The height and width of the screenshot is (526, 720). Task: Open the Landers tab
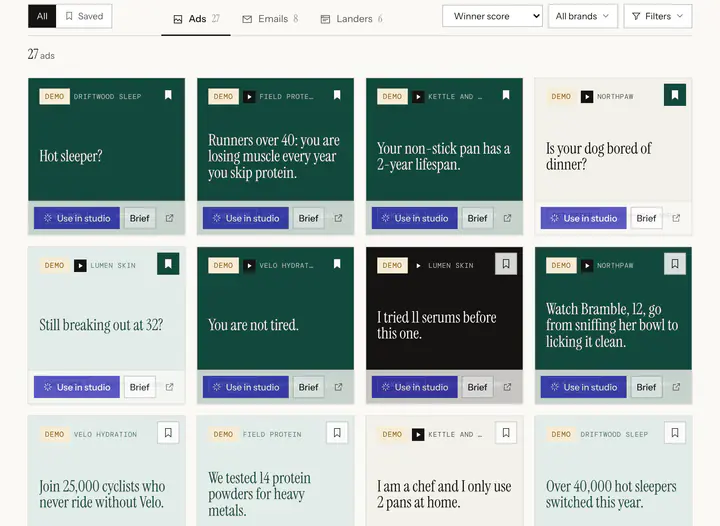click(x=351, y=19)
